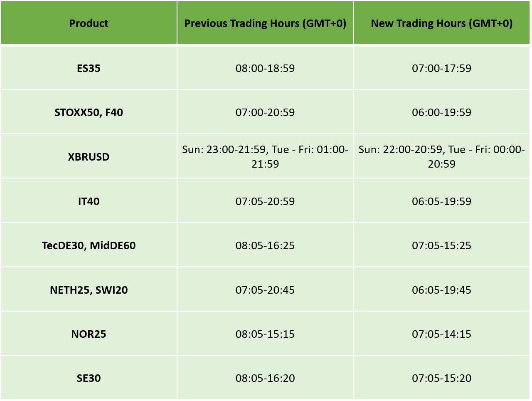Select the 06:05-19:45 new hours cell
532x401 pixels.
pos(442,290)
